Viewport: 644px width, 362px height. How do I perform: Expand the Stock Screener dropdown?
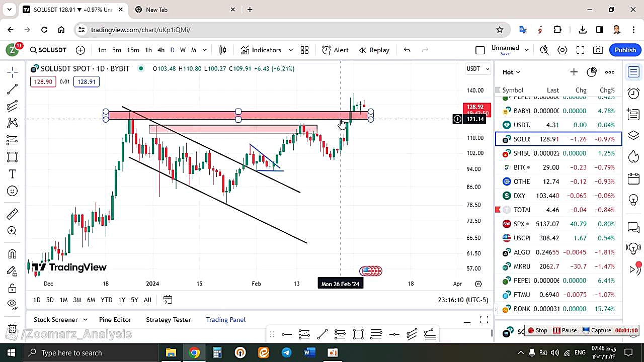[85, 319]
